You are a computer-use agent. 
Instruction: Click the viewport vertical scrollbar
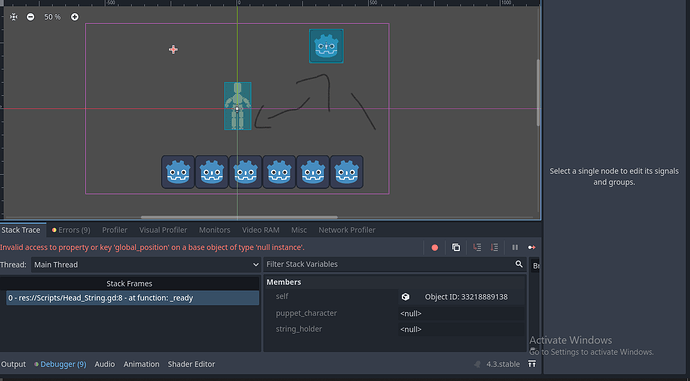pyautogui.click(x=538, y=92)
